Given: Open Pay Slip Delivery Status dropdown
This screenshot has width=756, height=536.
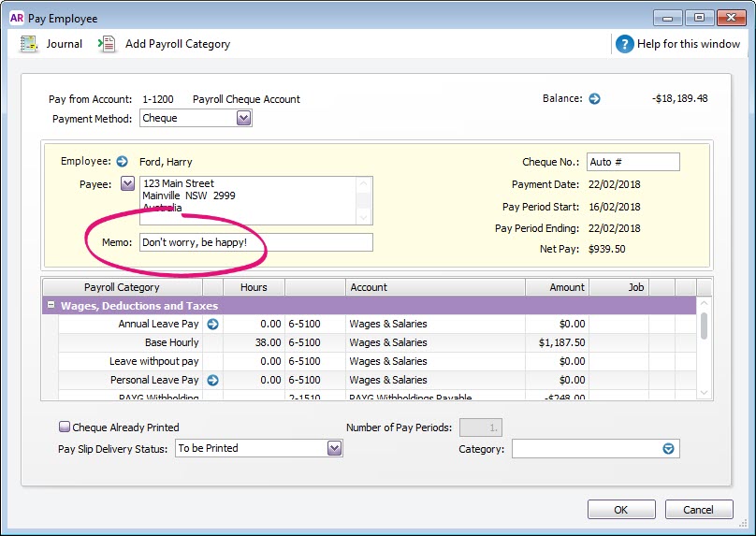Looking at the screenshot, I should pyautogui.click(x=334, y=449).
